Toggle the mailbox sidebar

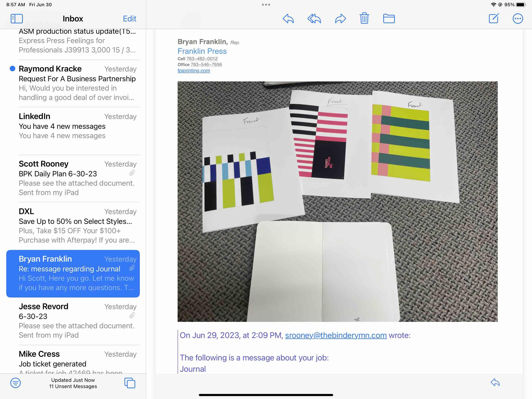(17, 19)
